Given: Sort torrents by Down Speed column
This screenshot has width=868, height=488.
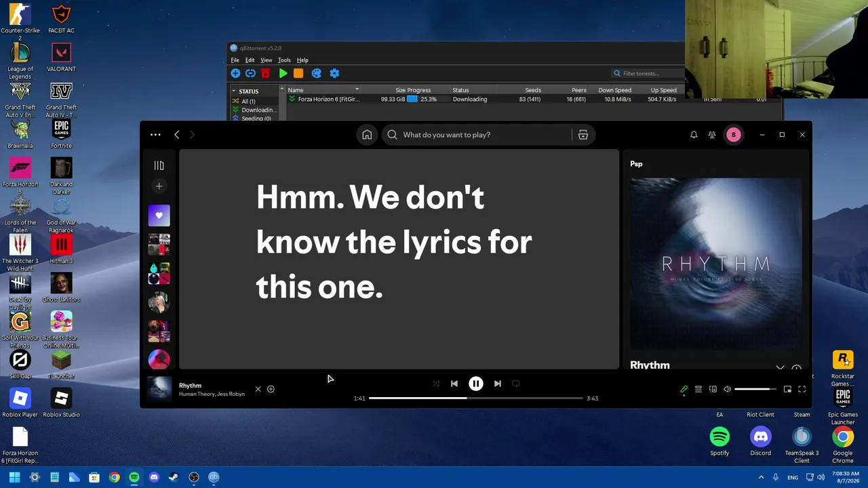Looking at the screenshot, I should 614,90.
